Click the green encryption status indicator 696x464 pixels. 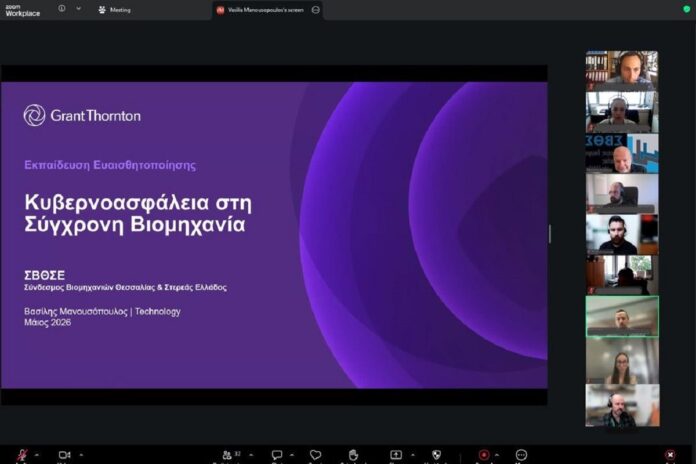(x=686, y=9)
